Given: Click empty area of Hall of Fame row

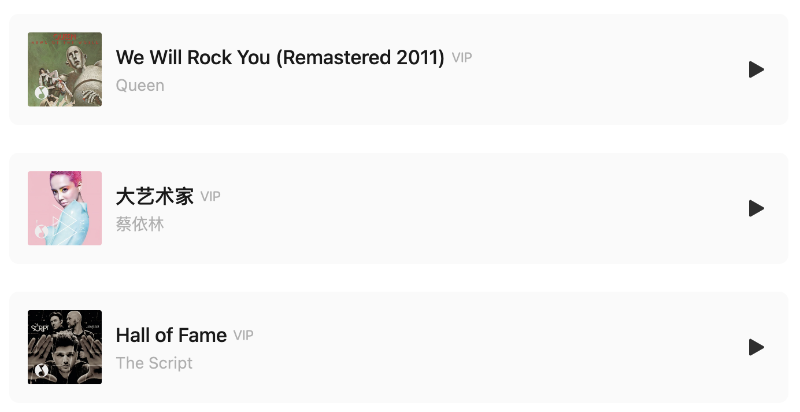Looking at the screenshot, I should tap(500, 347).
